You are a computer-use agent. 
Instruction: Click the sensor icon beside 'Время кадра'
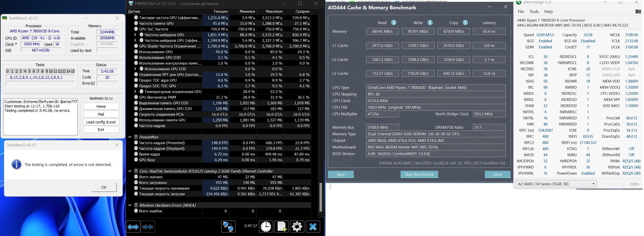136,154
